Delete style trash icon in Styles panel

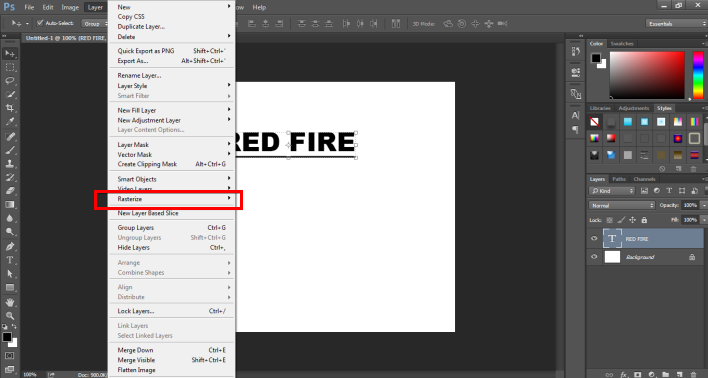(694, 169)
